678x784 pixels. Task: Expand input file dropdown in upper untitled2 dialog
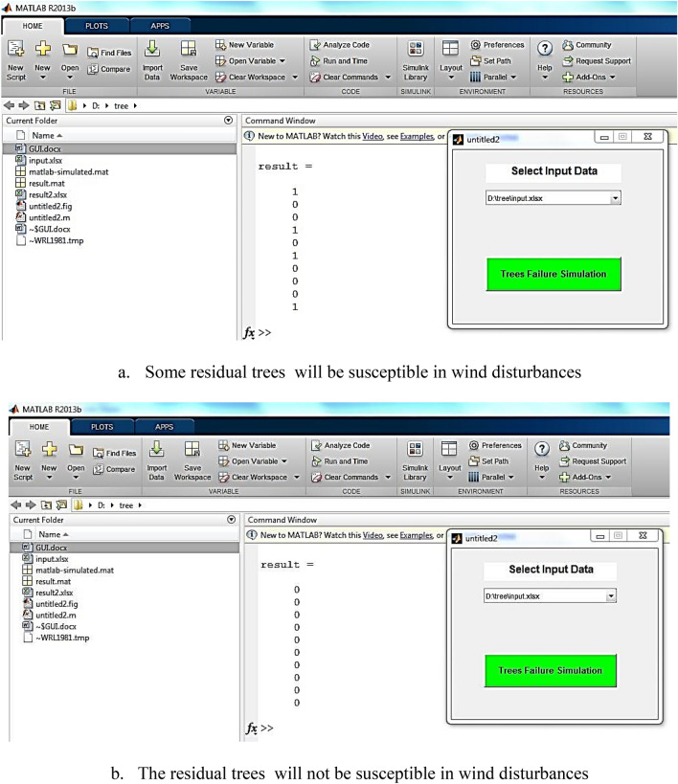point(615,197)
